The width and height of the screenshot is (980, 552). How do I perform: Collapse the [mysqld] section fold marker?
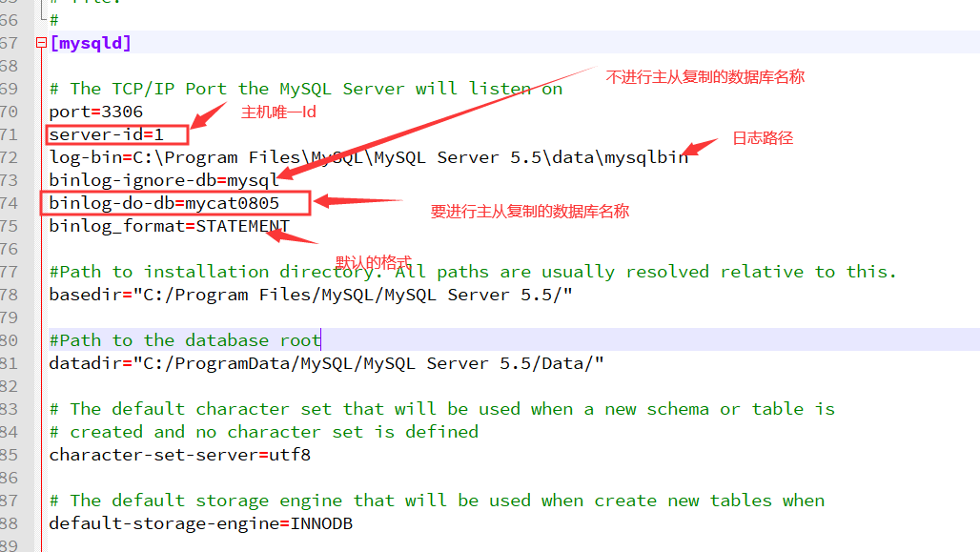tap(41, 43)
